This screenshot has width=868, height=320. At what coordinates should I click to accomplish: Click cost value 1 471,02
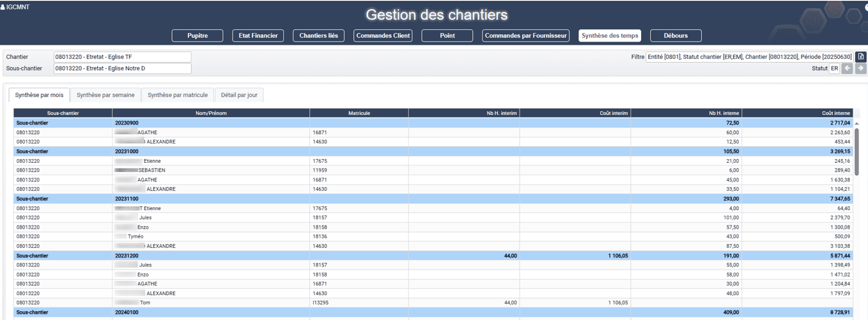pos(840,274)
